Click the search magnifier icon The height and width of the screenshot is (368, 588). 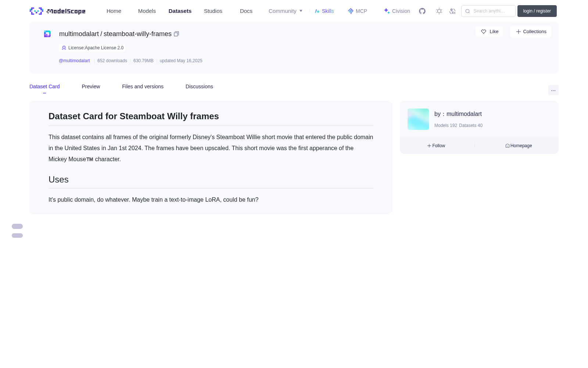(x=467, y=11)
